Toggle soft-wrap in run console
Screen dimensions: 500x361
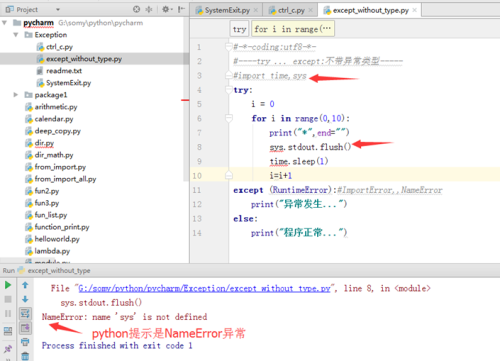pyautogui.click(x=25, y=313)
